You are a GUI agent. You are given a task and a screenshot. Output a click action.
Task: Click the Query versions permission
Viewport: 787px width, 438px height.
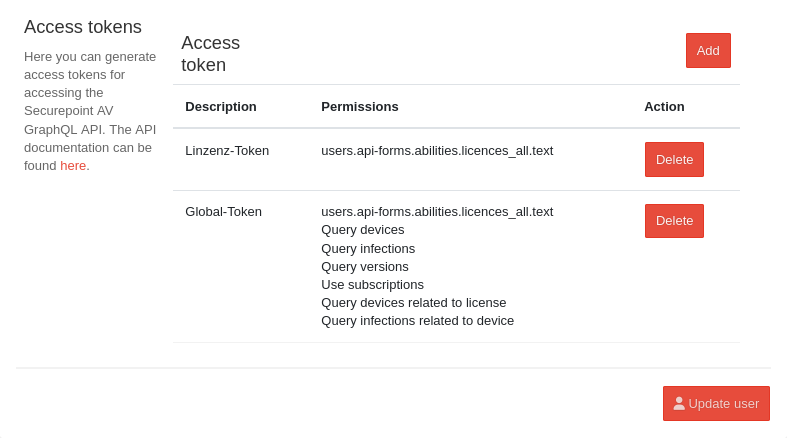click(x=365, y=266)
